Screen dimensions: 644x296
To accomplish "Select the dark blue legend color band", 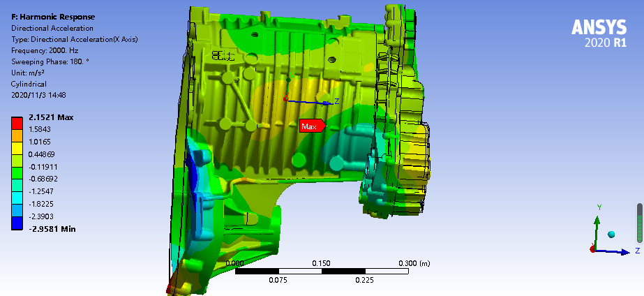I will (x=17, y=223).
